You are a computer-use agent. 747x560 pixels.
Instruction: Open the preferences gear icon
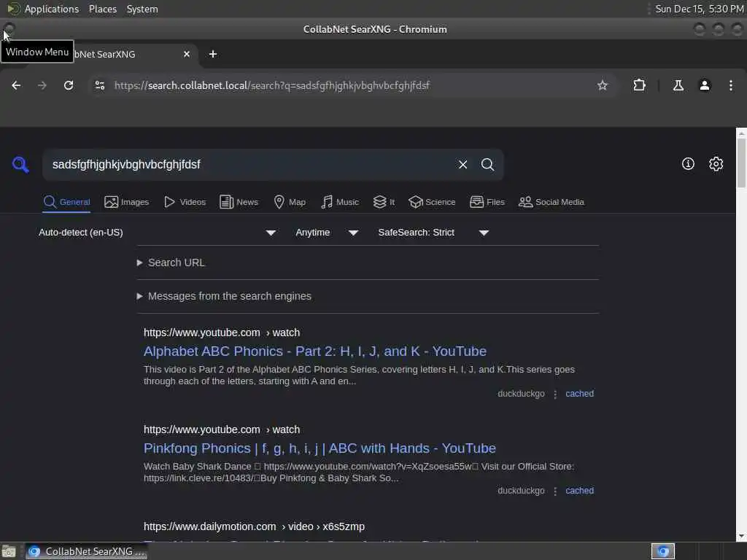tap(716, 164)
